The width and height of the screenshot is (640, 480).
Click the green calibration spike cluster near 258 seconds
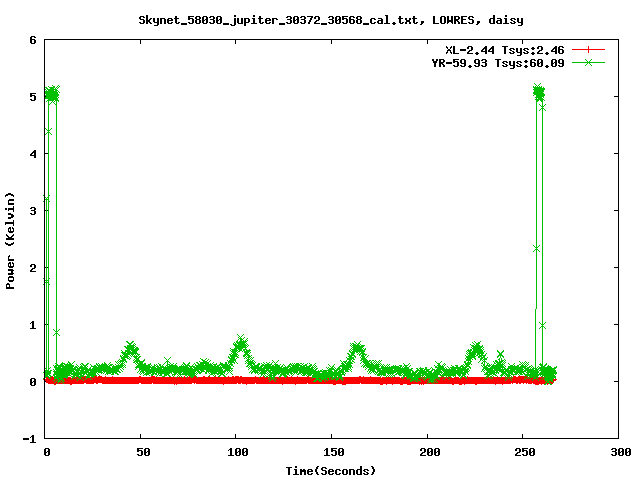(x=539, y=93)
